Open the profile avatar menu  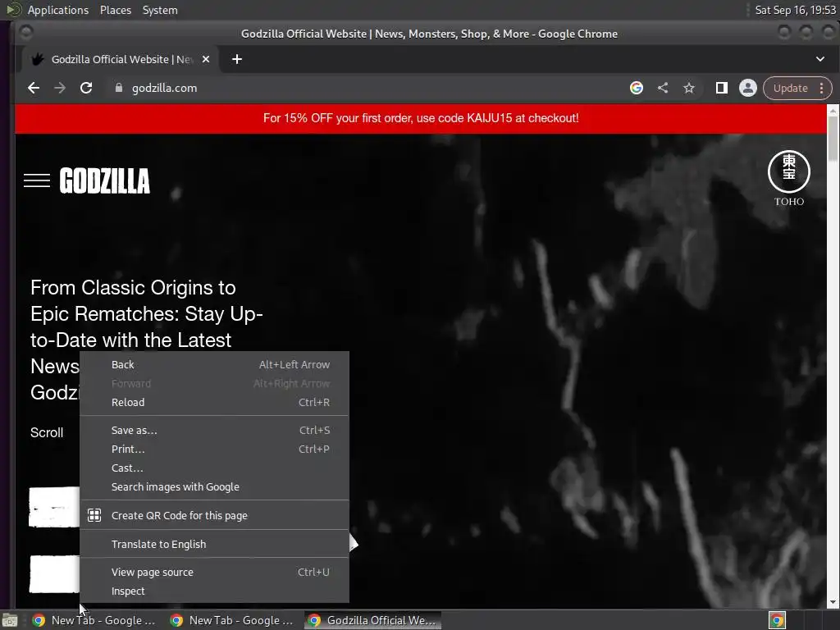(x=748, y=88)
